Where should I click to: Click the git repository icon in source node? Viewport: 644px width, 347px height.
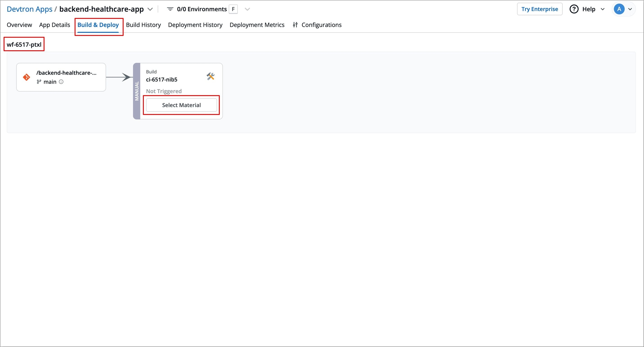(27, 77)
